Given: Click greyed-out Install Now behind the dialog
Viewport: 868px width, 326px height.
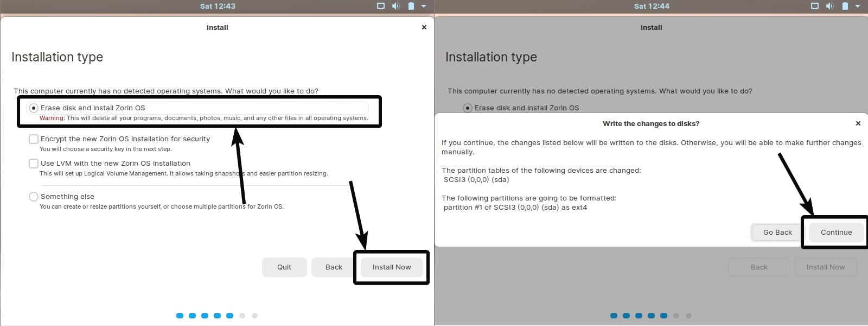Looking at the screenshot, I should pyautogui.click(x=826, y=267).
